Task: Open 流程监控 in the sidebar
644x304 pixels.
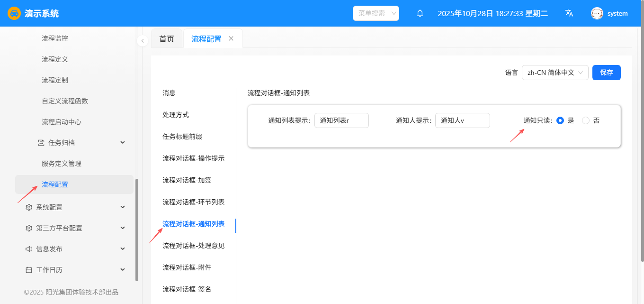Action: pyautogui.click(x=55, y=38)
